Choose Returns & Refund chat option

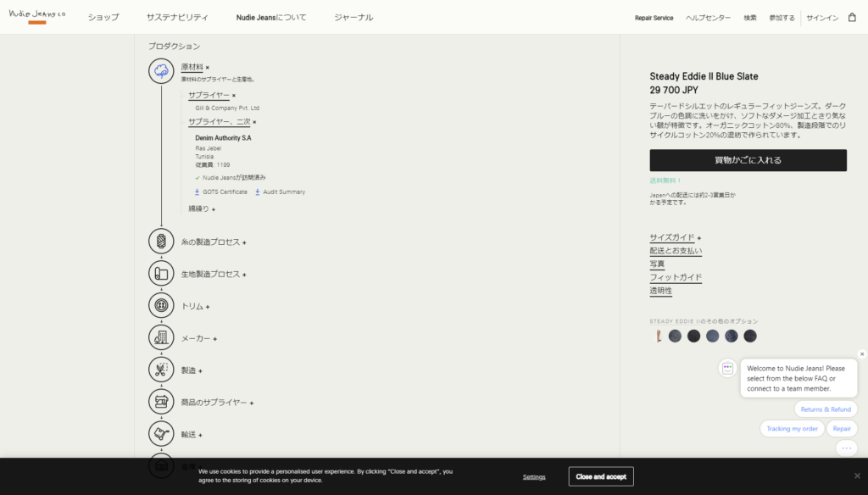coord(826,409)
